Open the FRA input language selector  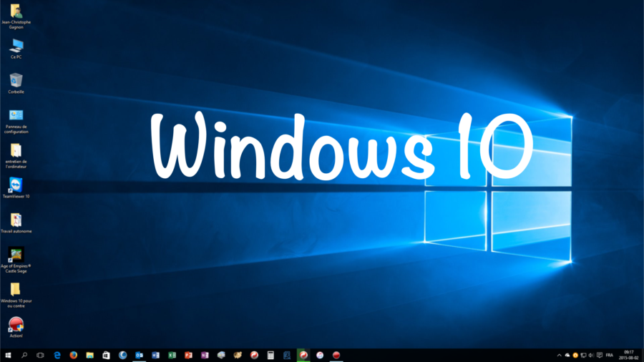(610, 355)
